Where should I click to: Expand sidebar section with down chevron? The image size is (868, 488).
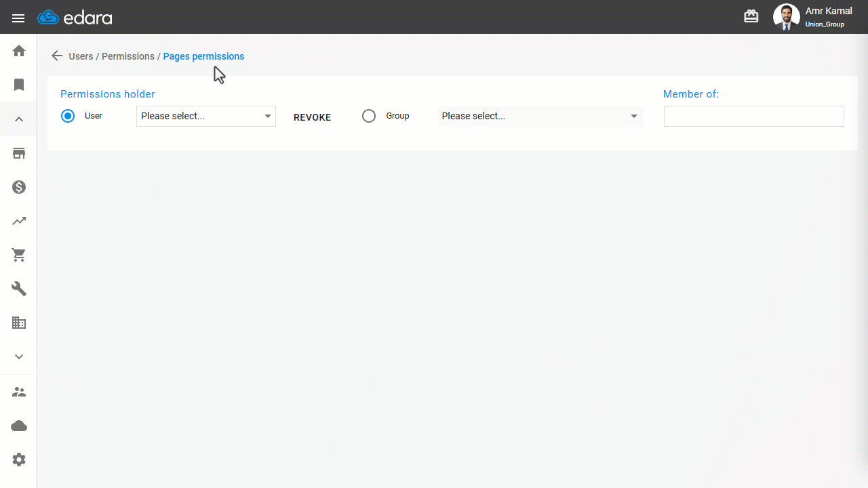[19, 357]
